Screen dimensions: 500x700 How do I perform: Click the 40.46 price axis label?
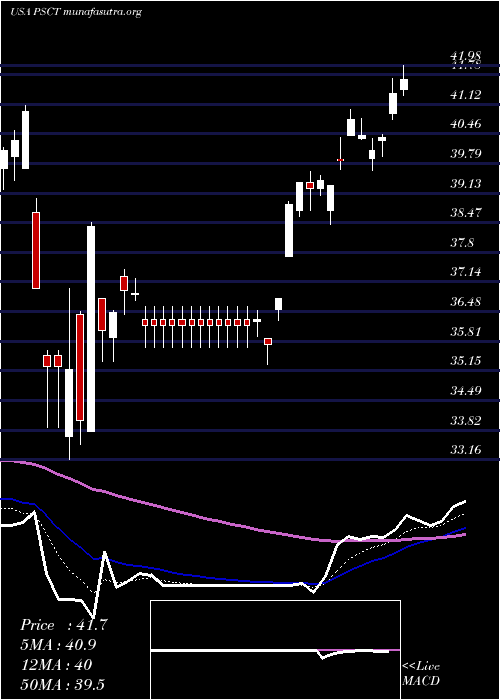(466, 124)
